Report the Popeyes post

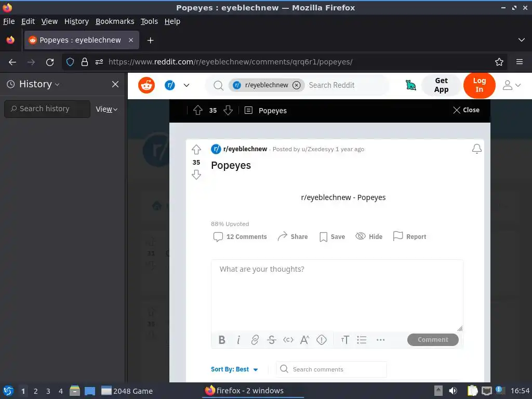click(409, 236)
